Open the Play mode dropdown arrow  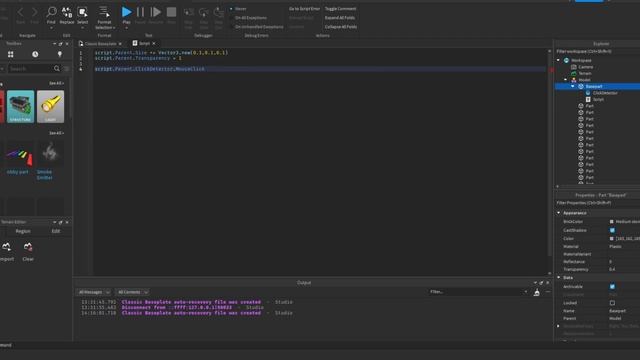click(x=127, y=28)
